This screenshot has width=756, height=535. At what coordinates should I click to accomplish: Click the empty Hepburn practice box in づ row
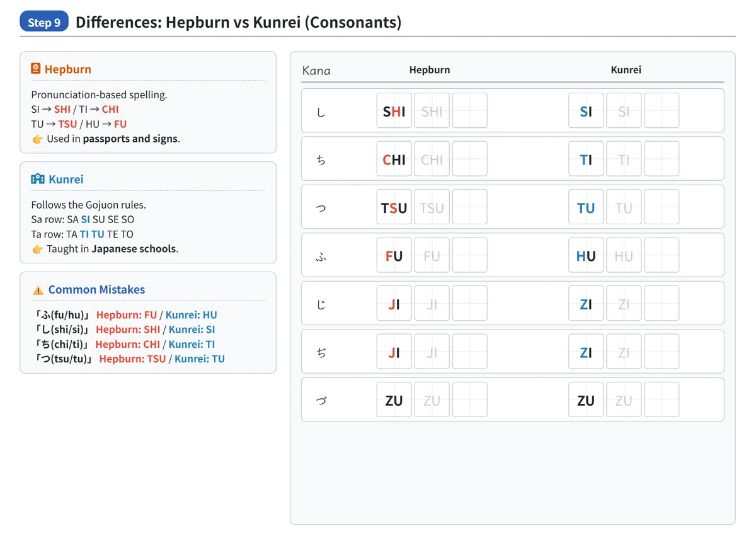[x=470, y=400]
